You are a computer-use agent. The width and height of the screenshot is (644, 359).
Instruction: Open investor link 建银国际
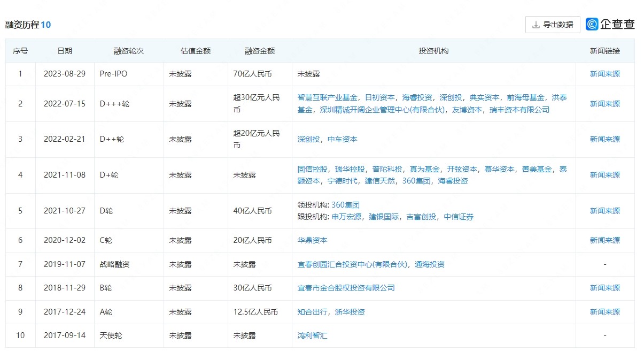(384, 217)
